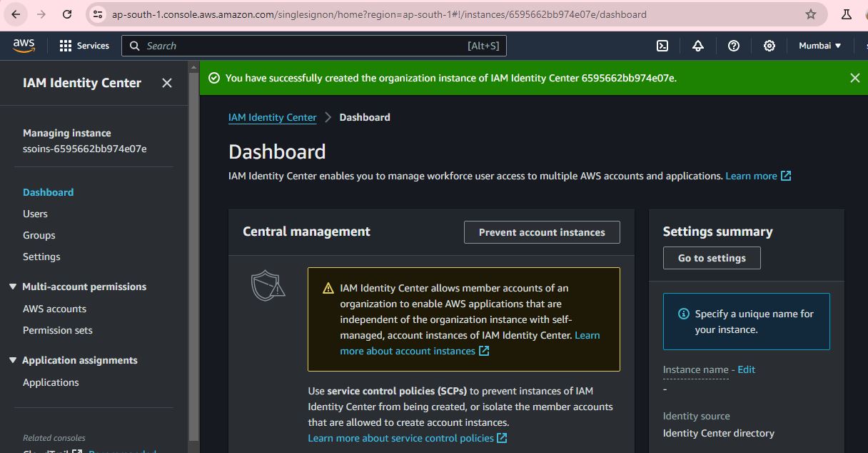Close the IAM Identity Center side panel
This screenshot has height=453, width=868.
click(167, 83)
